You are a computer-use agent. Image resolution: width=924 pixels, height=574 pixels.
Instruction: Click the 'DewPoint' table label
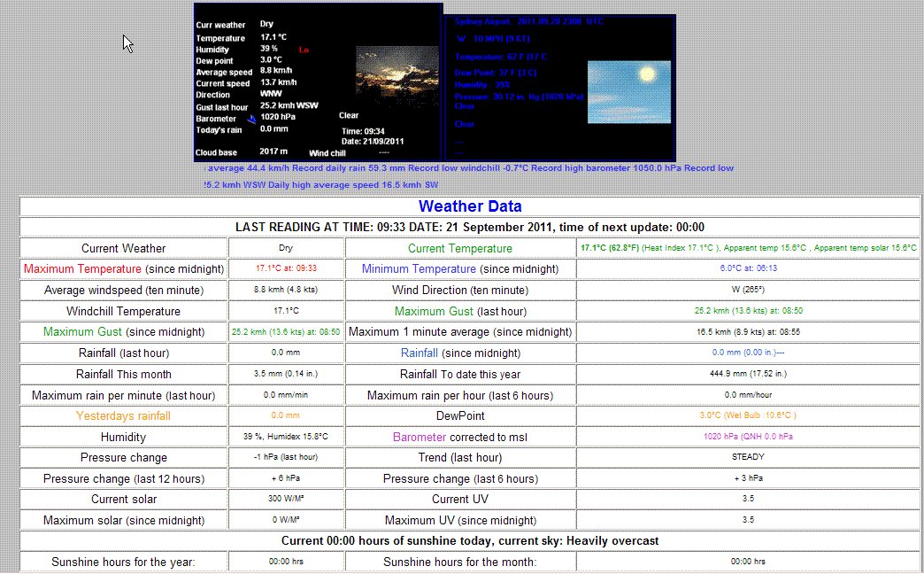point(460,416)
